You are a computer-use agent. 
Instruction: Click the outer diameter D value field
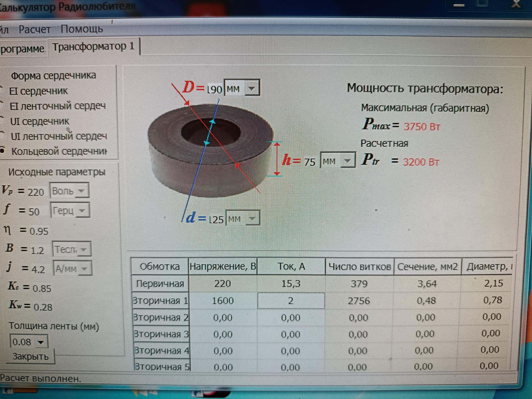[x=215, y=90]
